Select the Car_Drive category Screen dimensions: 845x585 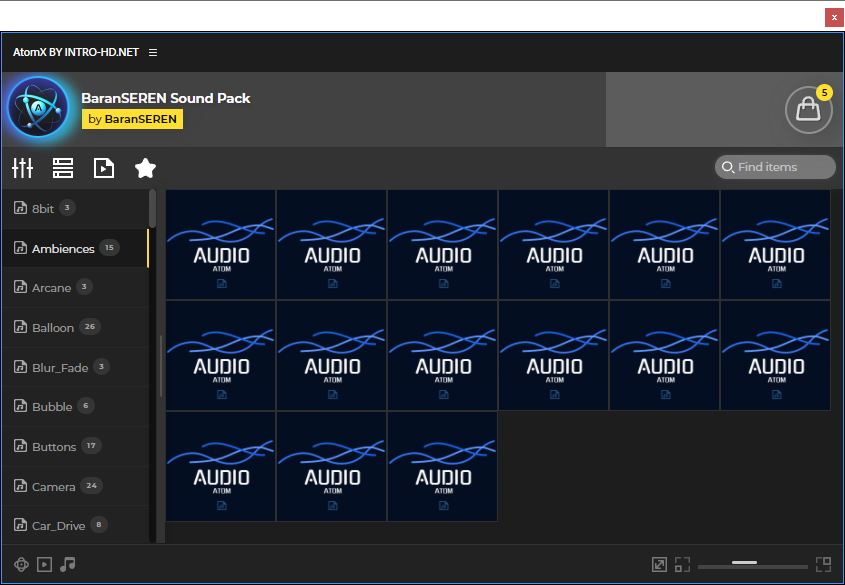click(75, 525)
